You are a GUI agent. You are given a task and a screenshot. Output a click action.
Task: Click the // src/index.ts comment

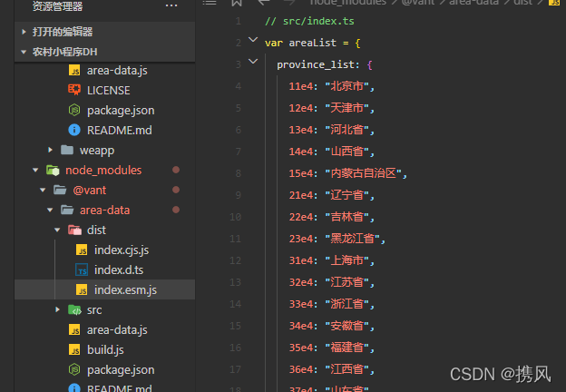click(x=309, y=21)
